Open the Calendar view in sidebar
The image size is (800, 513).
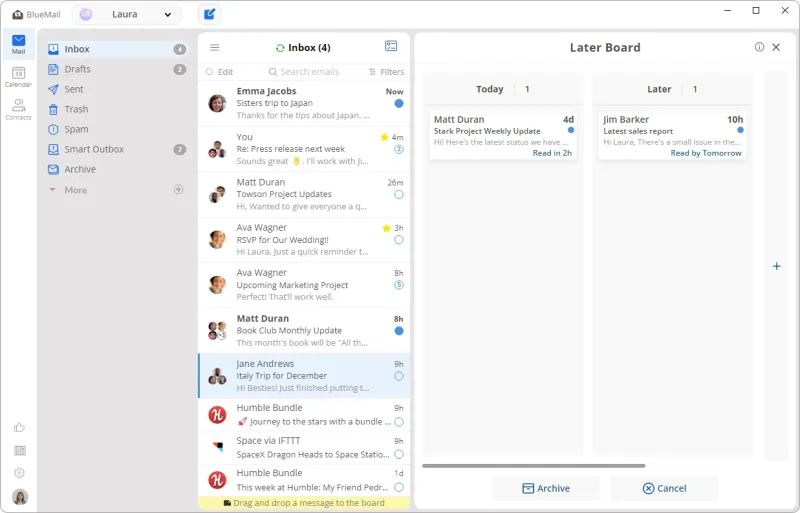pyautogui.click(x=18, y=76)
